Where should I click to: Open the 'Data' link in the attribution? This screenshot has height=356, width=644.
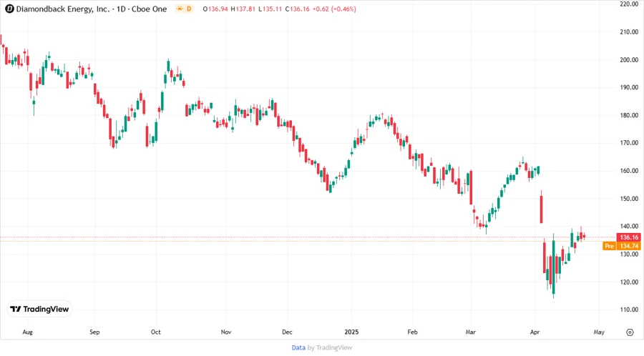298,347
